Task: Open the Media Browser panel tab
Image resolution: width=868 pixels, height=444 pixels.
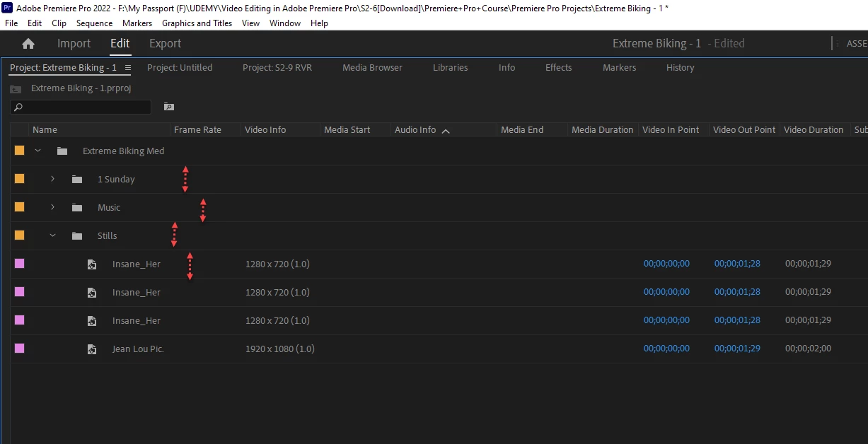Action: point(372,68)
